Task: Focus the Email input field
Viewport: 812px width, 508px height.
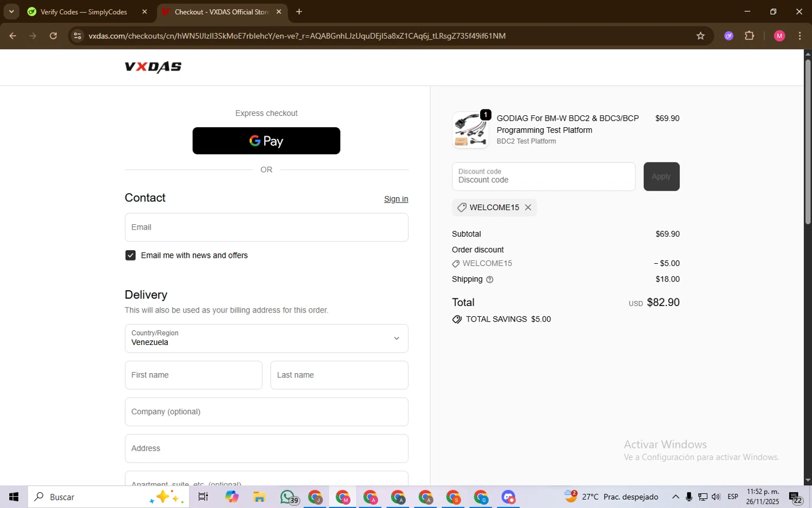Action: (x=266, y=227)
